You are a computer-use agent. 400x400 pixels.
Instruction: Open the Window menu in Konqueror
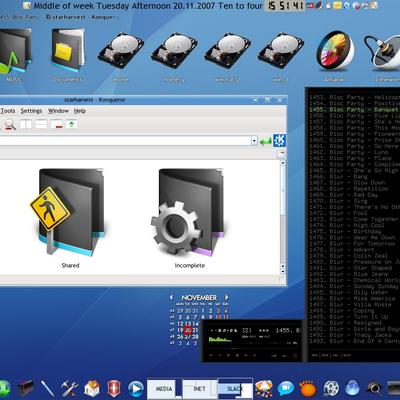[x=58, y=111]
